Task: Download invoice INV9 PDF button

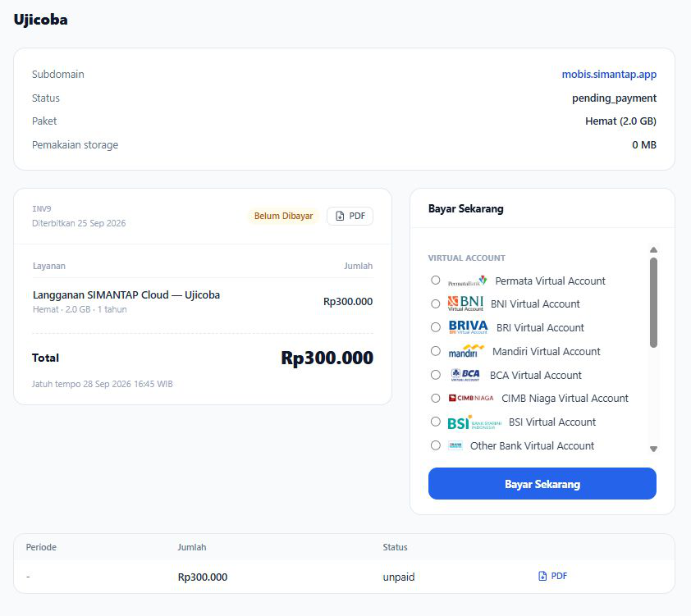Action: 350,217
